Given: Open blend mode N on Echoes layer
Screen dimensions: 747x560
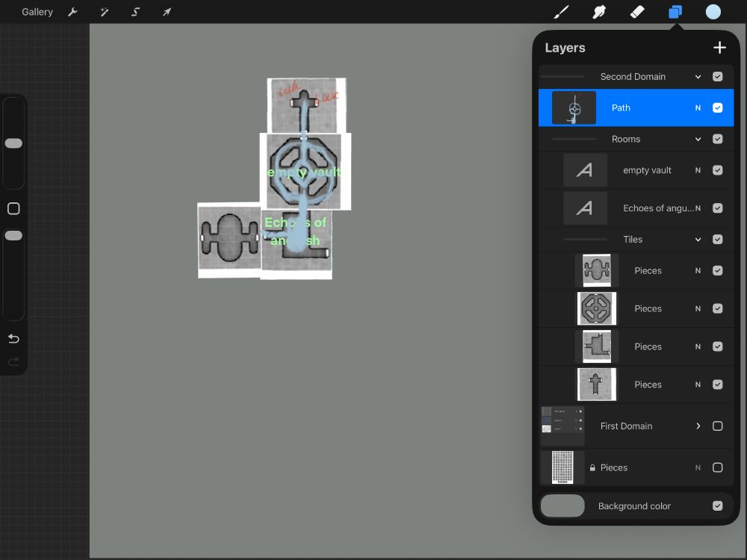Looking at the screenshot, I should (x=698, y=208).
